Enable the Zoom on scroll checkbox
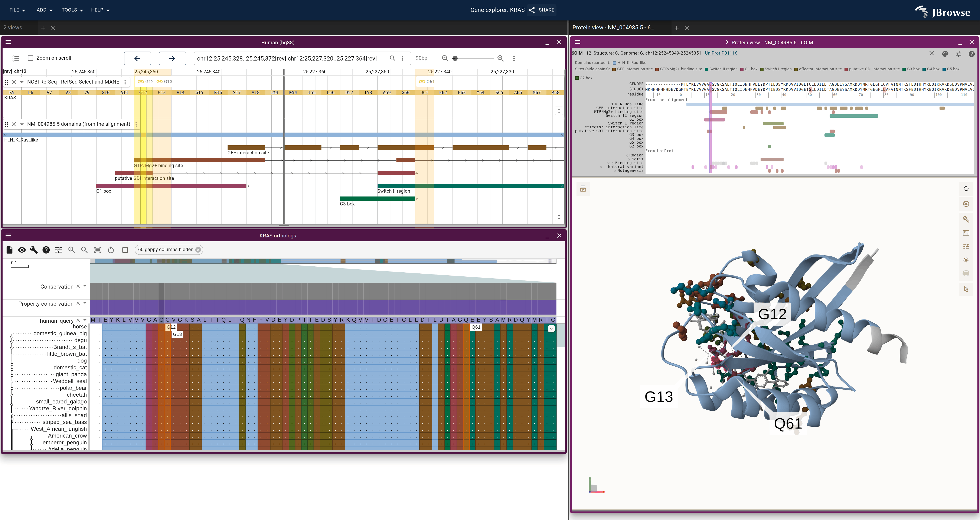The height and width of the screenshot is (520, 980). [x=30, y=58]
